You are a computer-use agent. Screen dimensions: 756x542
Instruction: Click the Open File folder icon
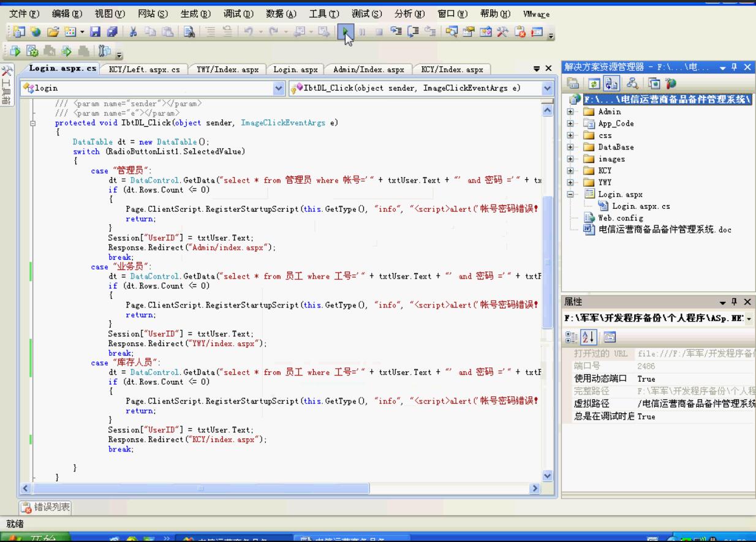click(53, 32)
